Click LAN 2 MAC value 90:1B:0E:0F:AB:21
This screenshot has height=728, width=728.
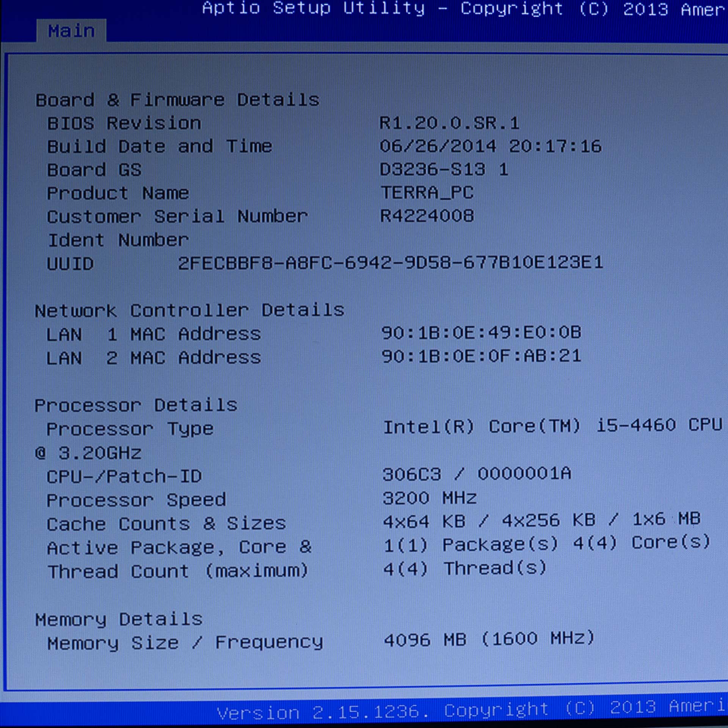click(x=481, y=356)
